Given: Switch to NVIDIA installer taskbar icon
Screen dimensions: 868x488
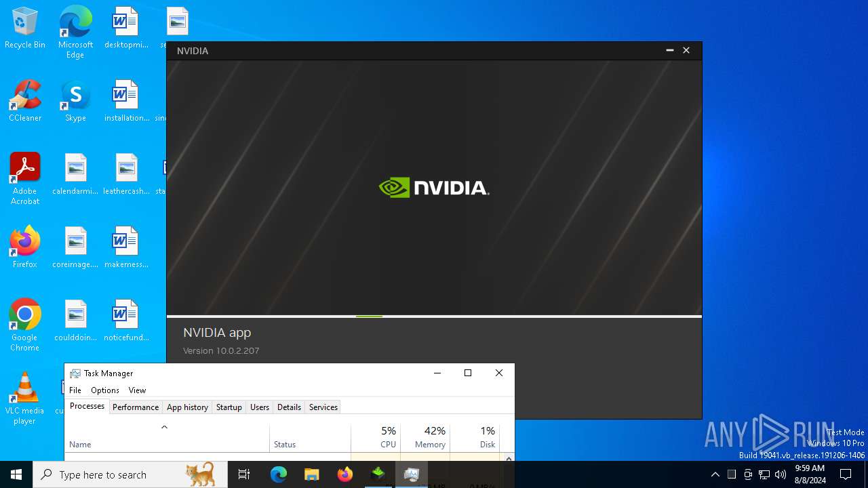Looking at the screenshot, I should pyautogui.click(x=378, y=474).
